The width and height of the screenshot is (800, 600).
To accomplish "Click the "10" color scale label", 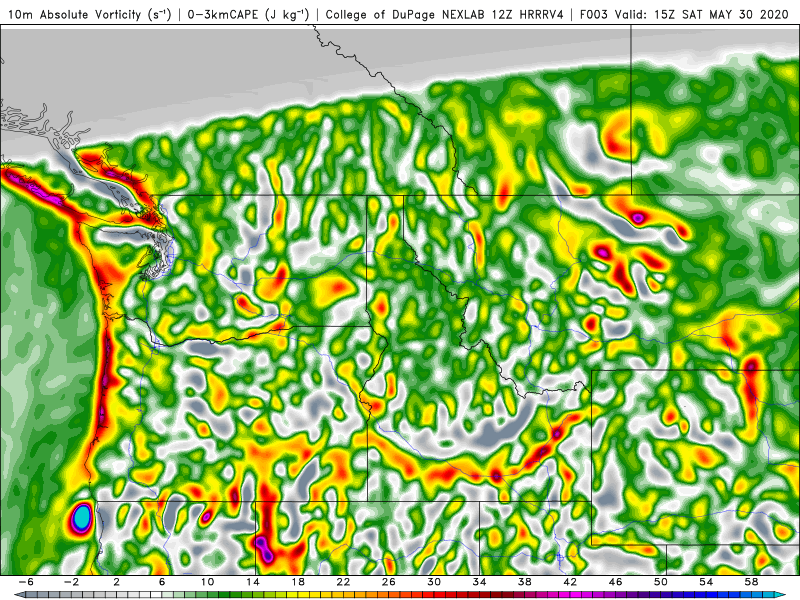I will pyautogui.click(x=207, y=582).
